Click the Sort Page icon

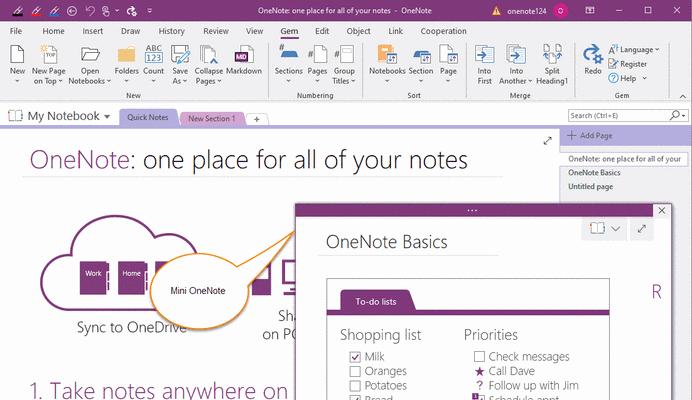tap(448, 54)
